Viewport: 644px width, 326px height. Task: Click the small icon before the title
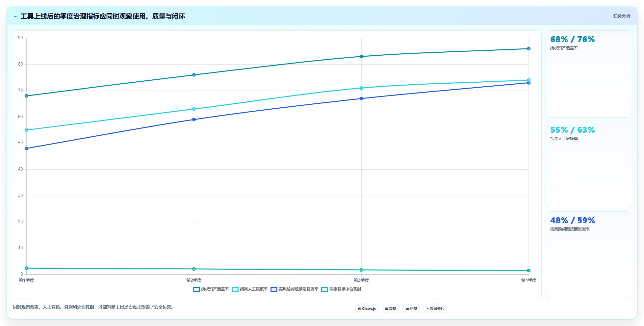15,16
